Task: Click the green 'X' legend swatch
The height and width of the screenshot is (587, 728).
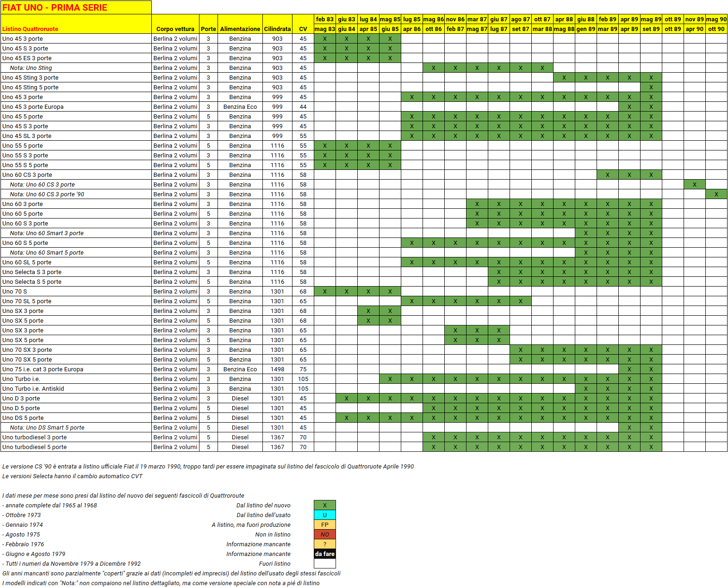Action: (325, 505)
